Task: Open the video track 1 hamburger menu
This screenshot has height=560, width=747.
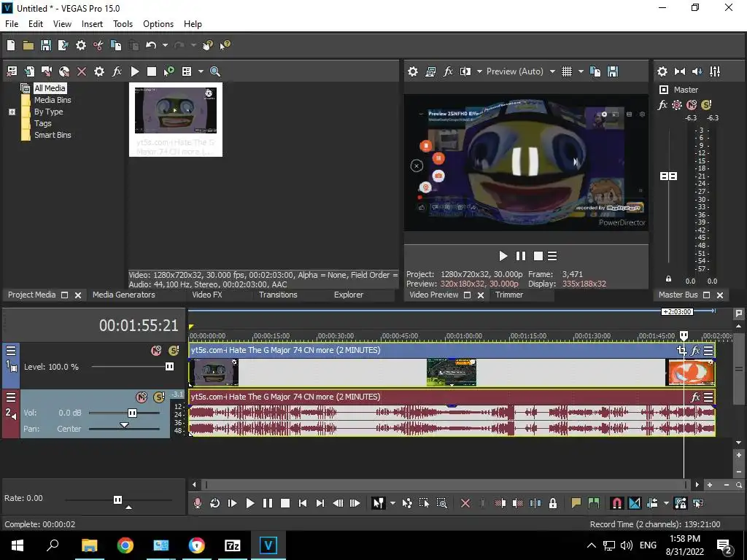Action: click(x=10, y=351)
